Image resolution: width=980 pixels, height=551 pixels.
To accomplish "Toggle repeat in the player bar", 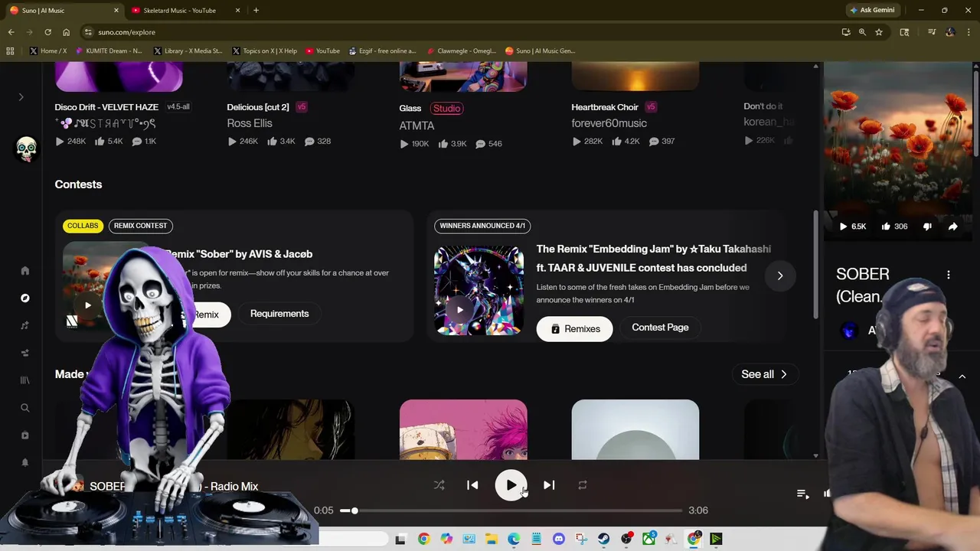I will tap(583, 485).
